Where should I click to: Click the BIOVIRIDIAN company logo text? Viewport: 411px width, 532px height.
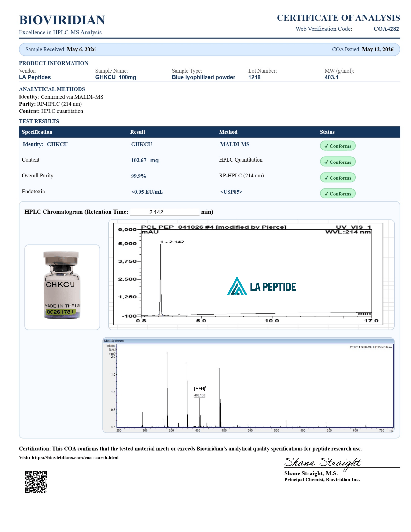pos(62,20)
